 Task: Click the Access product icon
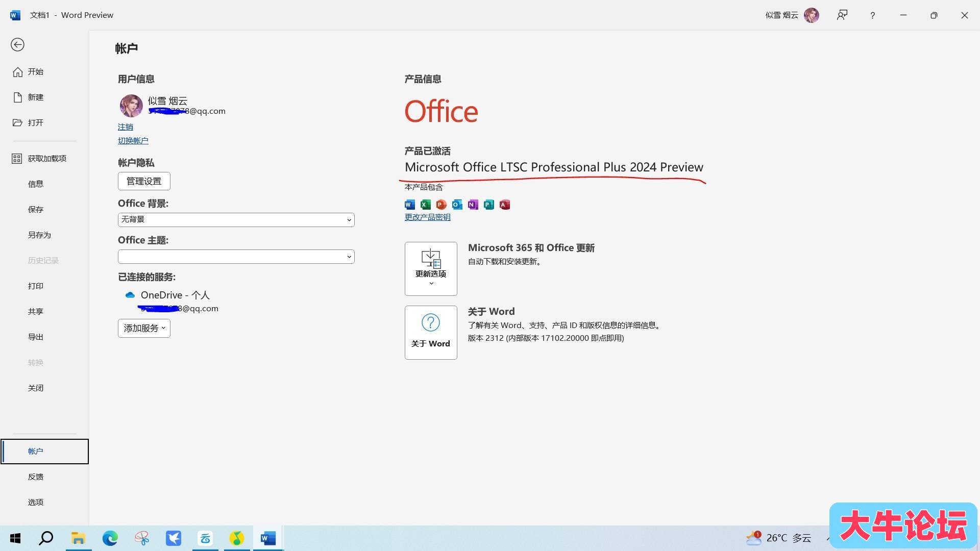tap(505, 205)
